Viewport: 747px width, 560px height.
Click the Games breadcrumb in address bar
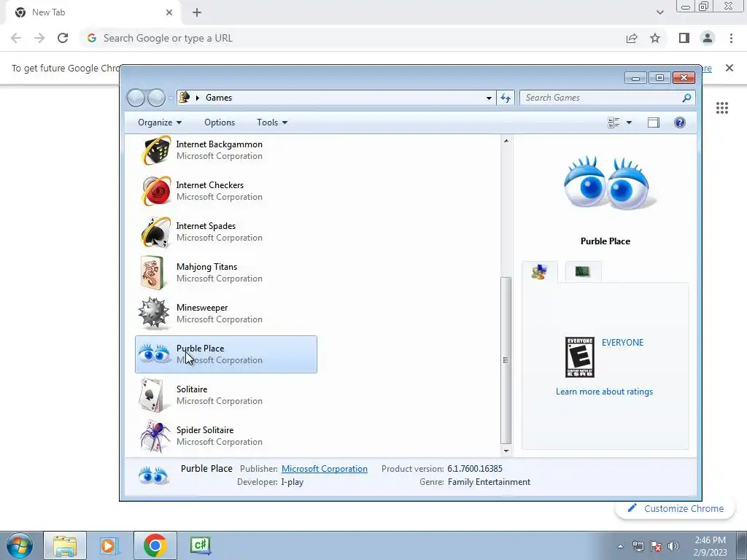(x=219, y=98)
